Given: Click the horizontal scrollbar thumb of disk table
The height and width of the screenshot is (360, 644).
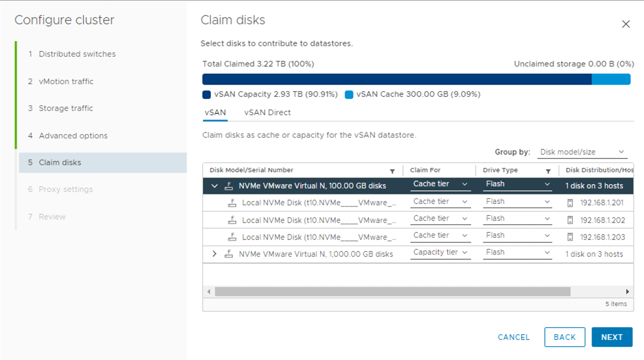Looking at the screenshot, I should click(393, 292).
